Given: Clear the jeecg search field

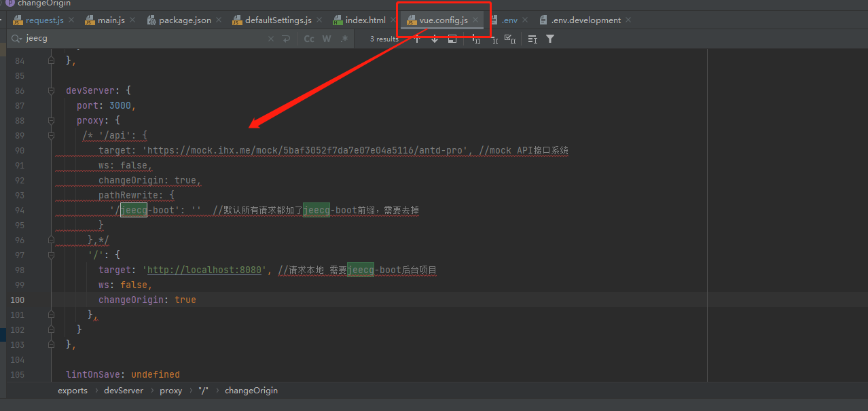Looking at the screenshot, I should pyautogui.click(x=271, y=39).
